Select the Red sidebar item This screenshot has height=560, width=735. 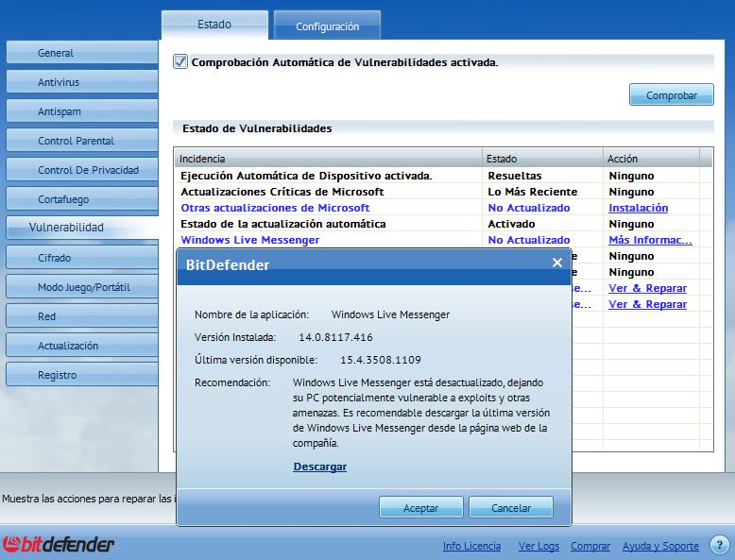click(82, 316)
